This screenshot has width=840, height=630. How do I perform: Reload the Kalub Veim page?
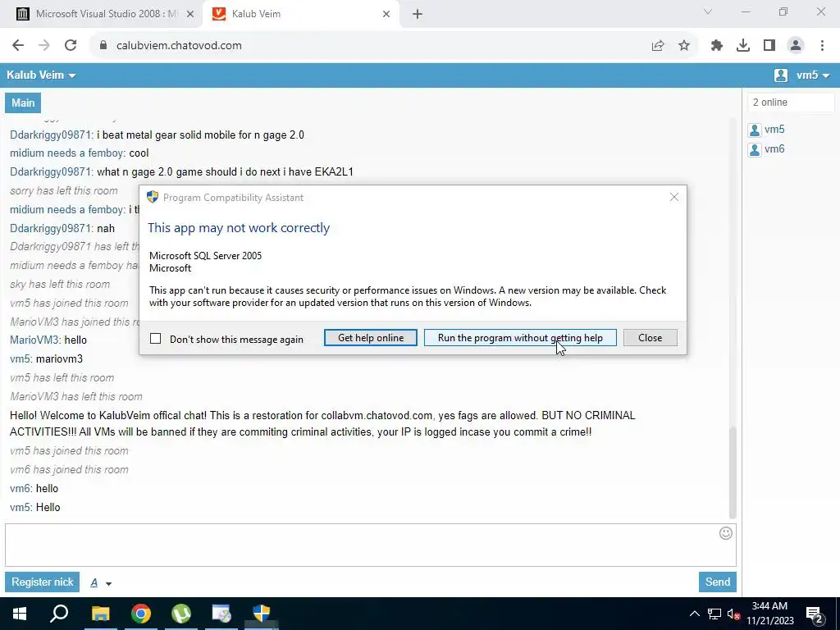point(71,46)
